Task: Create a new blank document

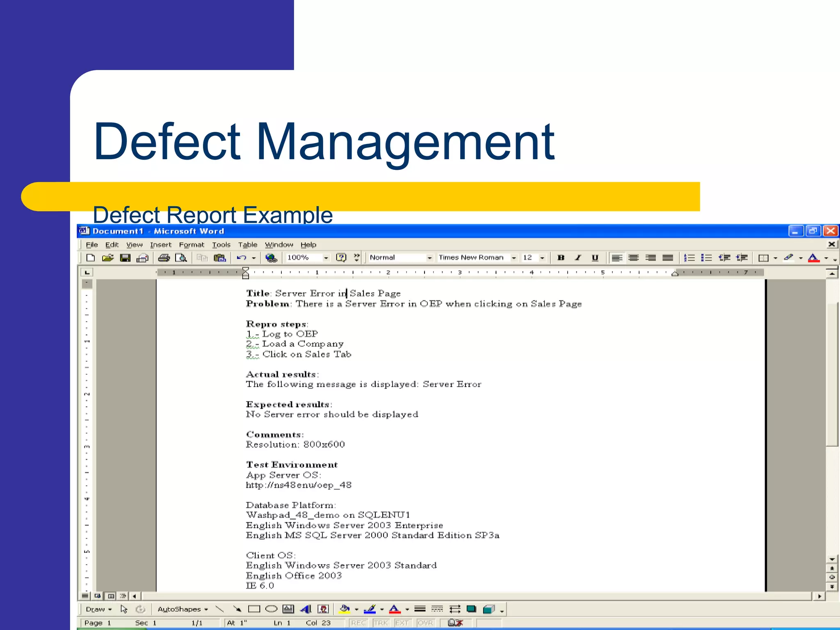Action: tap(91, 258)
